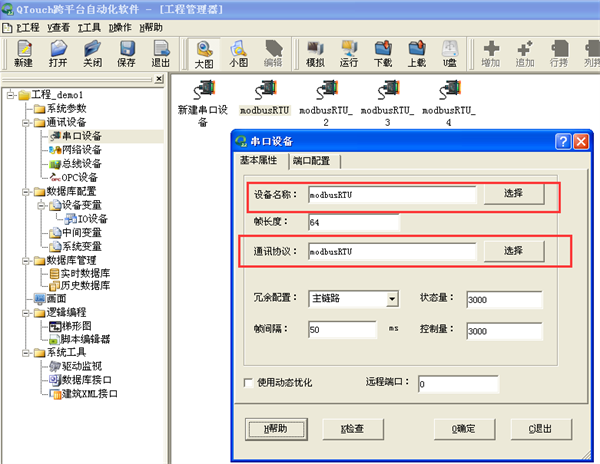
Task: Focus the 帧长度 input field
Action: point(354,222)
